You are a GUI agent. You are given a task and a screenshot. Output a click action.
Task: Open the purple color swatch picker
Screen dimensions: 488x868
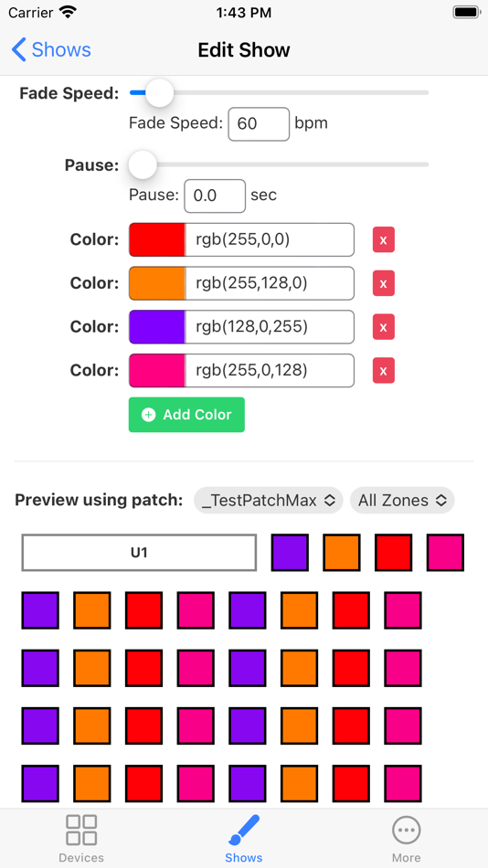[x=157, y=326]
